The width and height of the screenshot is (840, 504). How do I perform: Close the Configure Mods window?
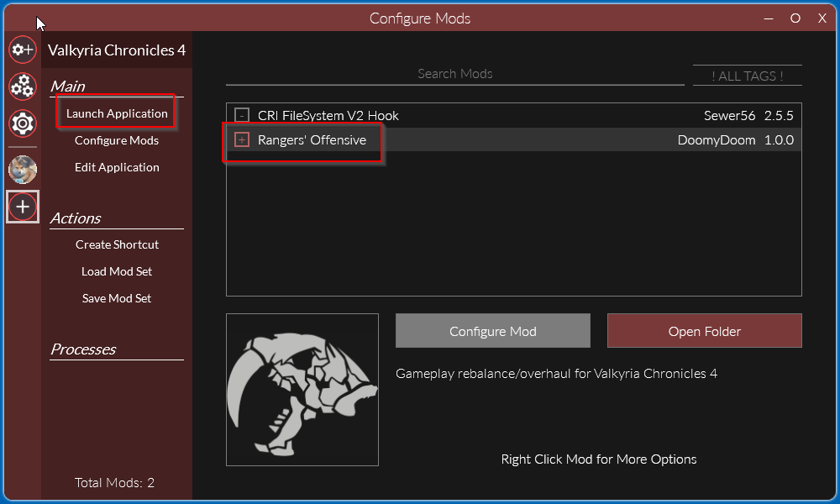pyautogui.click(x=822, y=18)
